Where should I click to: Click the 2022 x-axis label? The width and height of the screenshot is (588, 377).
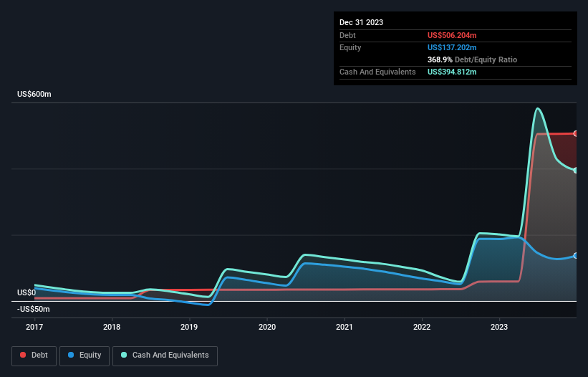point(422,327)
